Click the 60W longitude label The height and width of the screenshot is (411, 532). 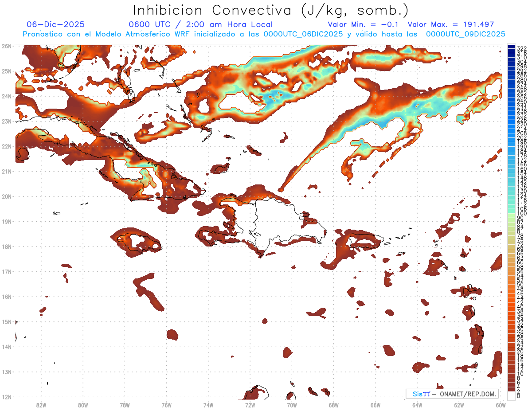pos(501,405)
